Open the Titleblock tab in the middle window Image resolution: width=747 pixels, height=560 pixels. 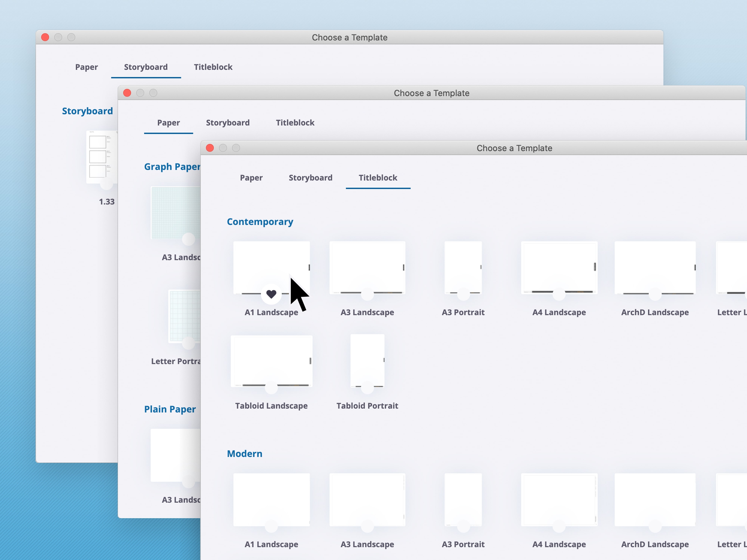tap(295, 122)
